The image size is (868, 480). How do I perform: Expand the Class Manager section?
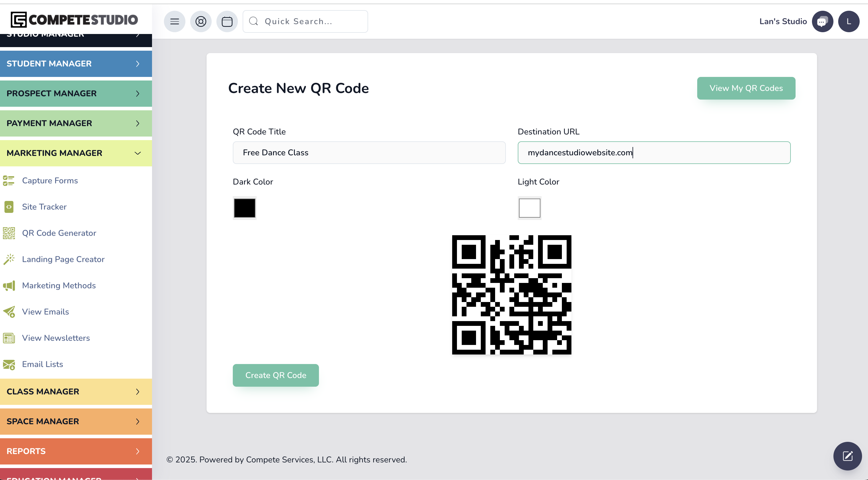76,392
